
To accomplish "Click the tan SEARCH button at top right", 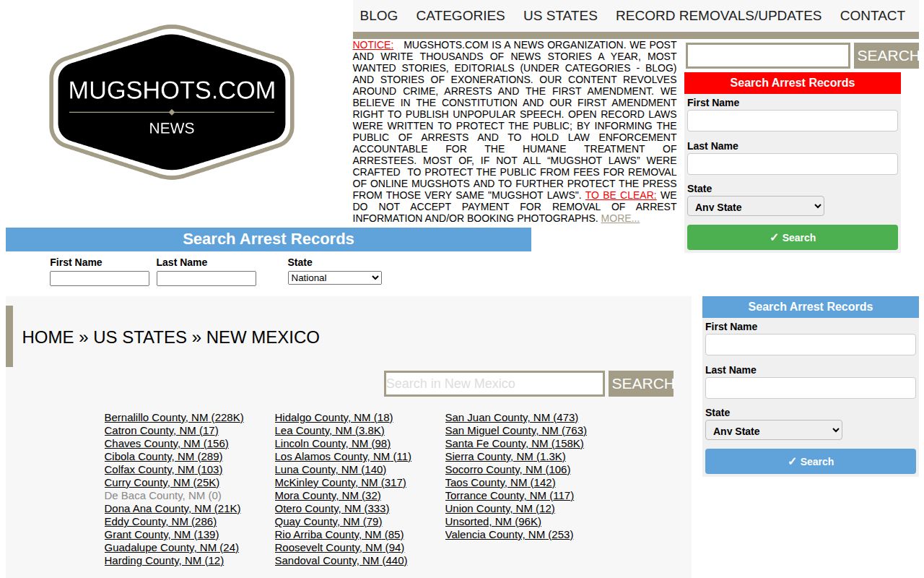I will [x=886, y=56].
